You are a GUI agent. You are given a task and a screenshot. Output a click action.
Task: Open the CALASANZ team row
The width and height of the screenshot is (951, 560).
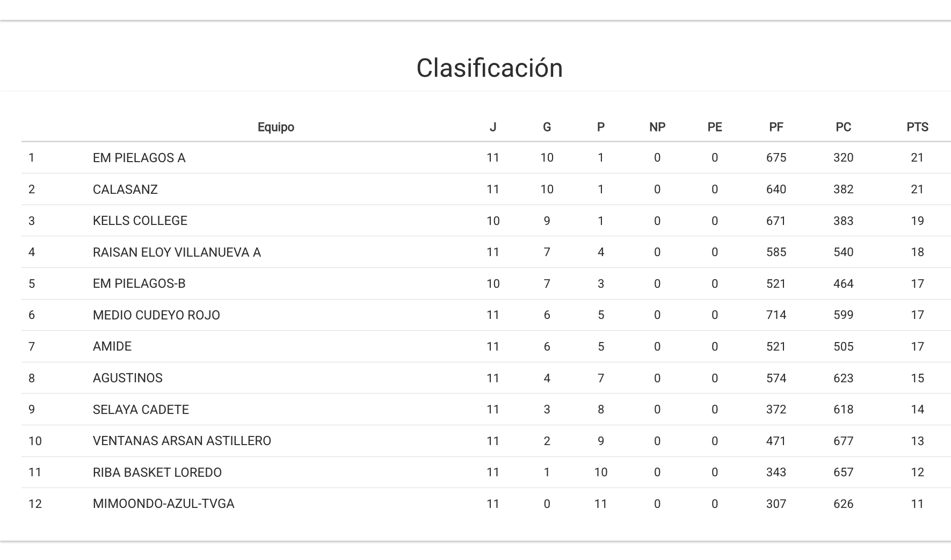tap(125, 190)
